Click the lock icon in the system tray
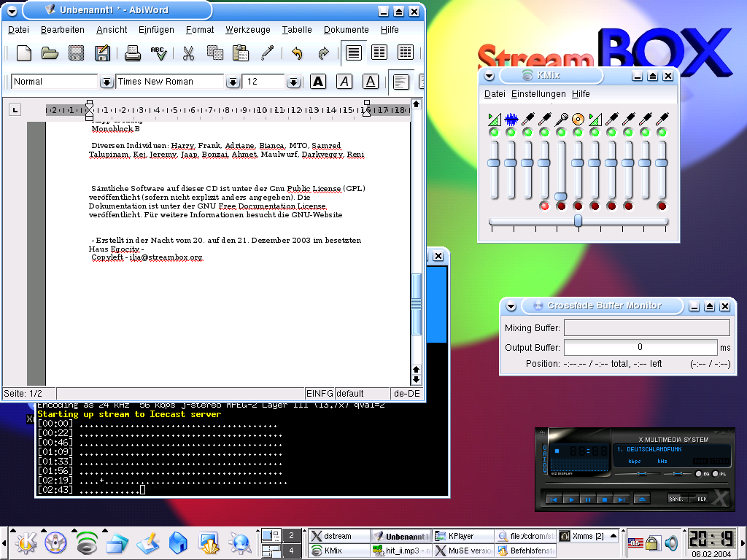Viewport: 747px width, 560px height. (x=652, y=542)
